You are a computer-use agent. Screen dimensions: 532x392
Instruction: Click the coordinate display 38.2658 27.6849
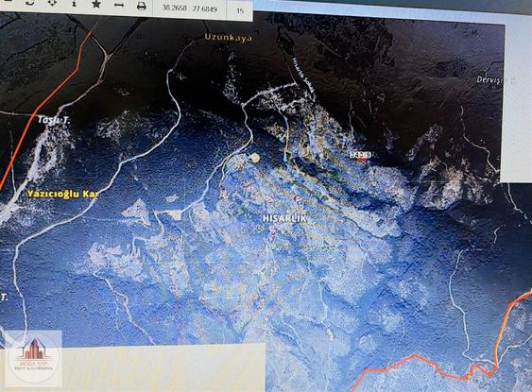point(189,9)
